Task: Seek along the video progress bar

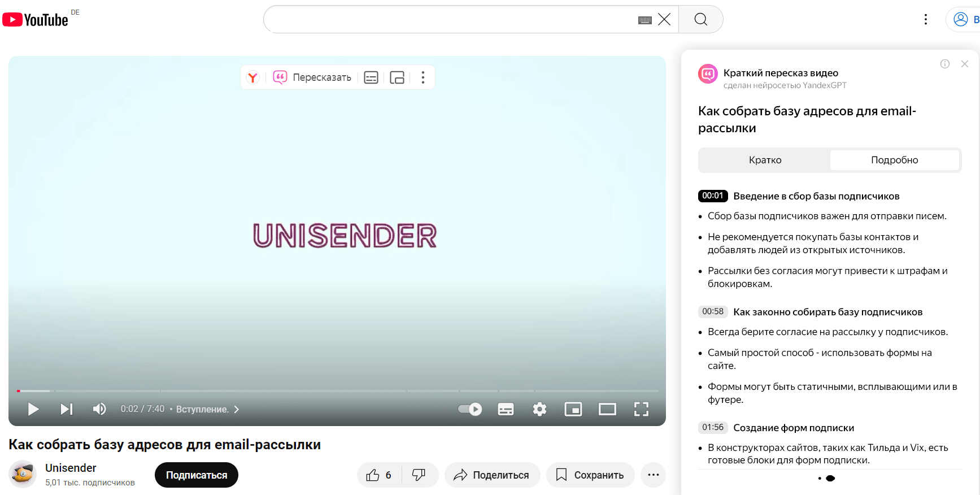Action: coord(337,390)
